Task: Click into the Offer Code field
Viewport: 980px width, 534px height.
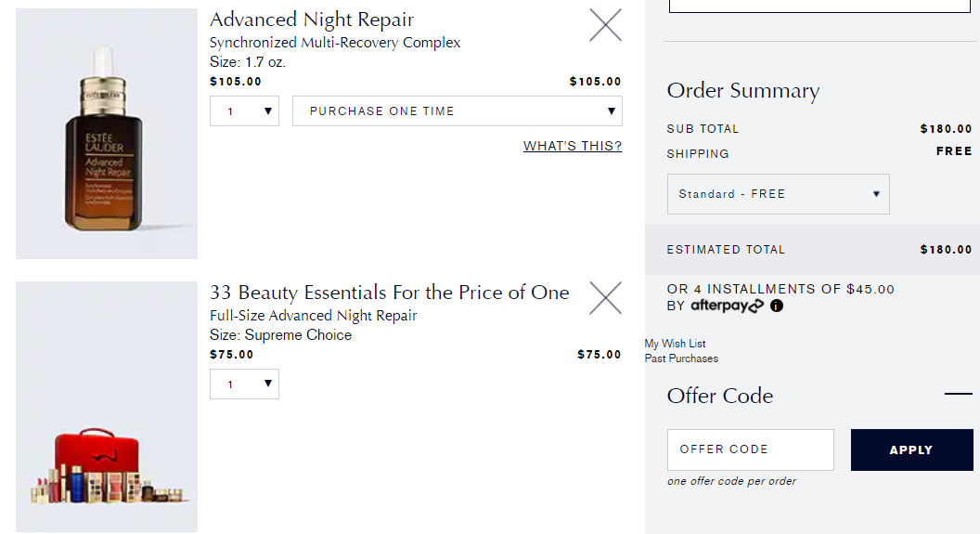Action: [751, 449]
